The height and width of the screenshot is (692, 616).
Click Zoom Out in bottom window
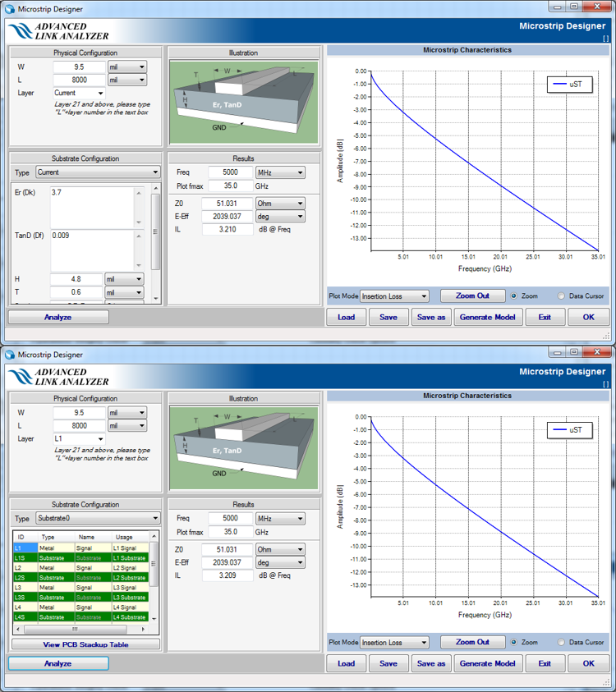[x=472, y=642]
